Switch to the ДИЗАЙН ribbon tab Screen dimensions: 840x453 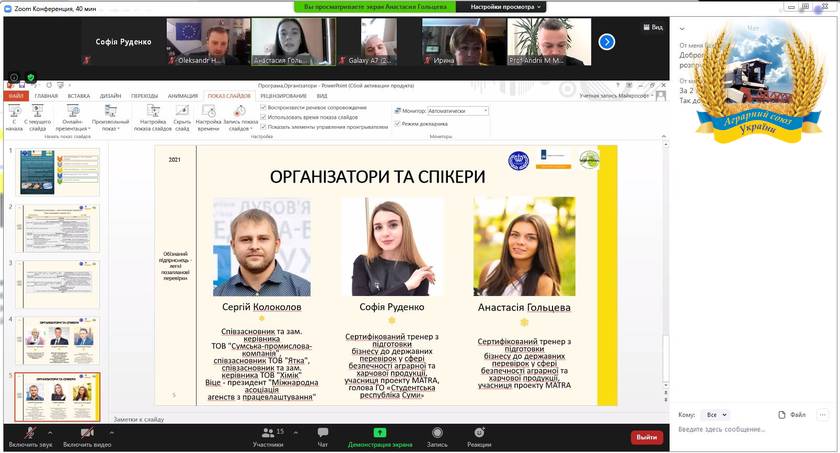click(110, 96)
